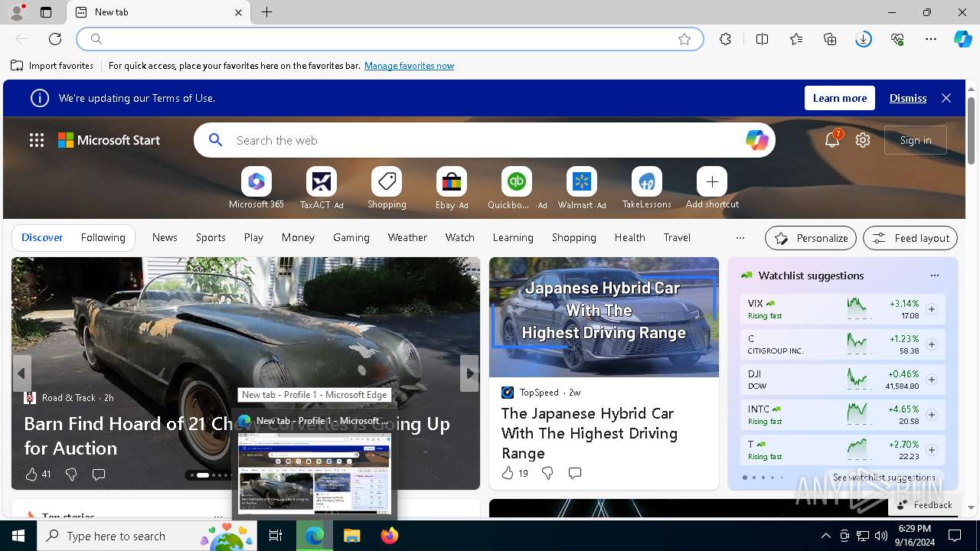This screenshot has width=980, height=551.
Task: Like the Corvette barn find article
Action: tap(31, 474)
